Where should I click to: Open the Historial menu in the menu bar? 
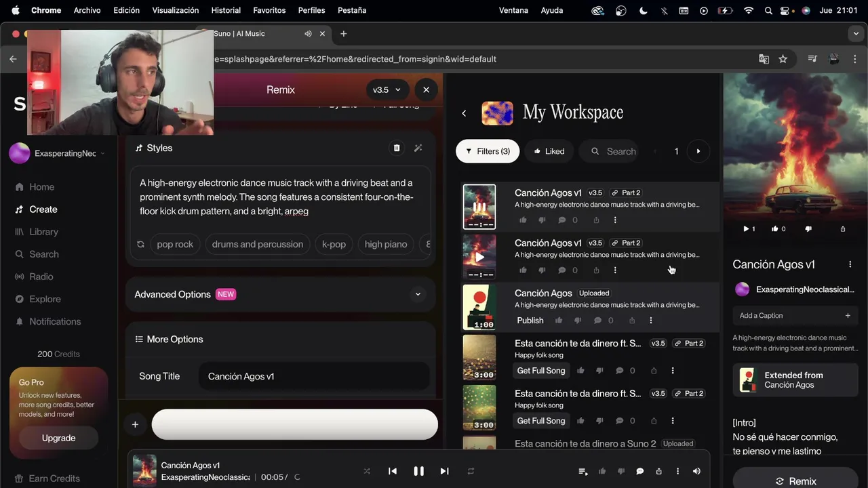[x=226, y=10]
